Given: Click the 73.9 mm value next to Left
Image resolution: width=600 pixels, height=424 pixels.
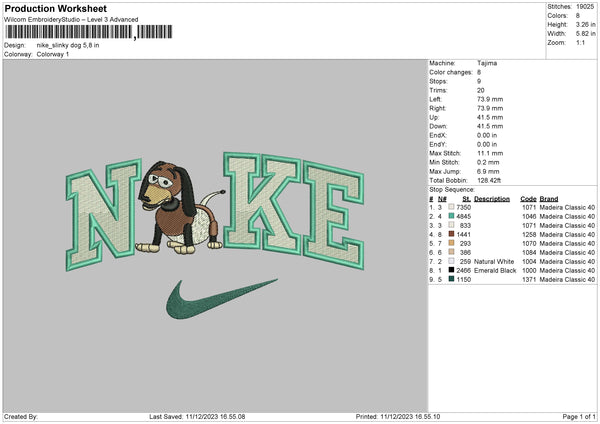Looking at the screenshot, I should pos(490,99).
